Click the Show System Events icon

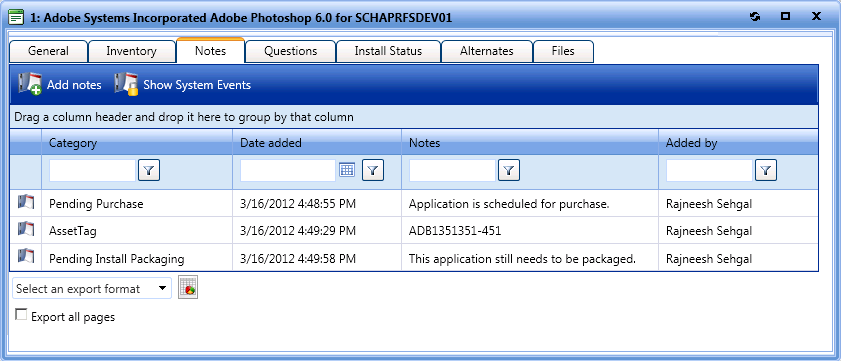(126, 84)
